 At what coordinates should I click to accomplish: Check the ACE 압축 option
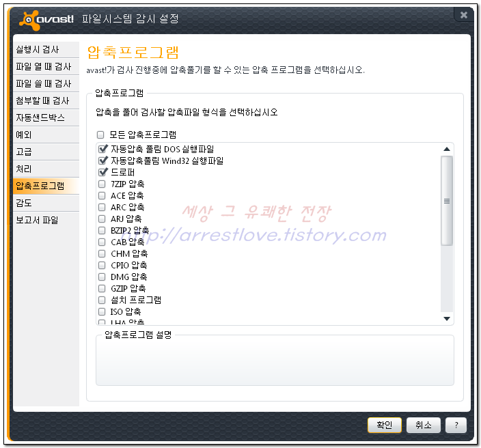(102, 195)
